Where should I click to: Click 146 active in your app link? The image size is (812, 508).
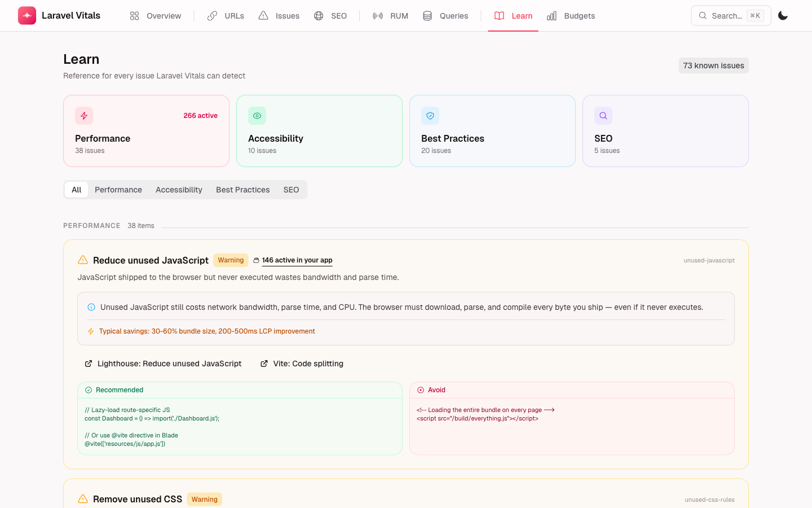pos(297,260)
